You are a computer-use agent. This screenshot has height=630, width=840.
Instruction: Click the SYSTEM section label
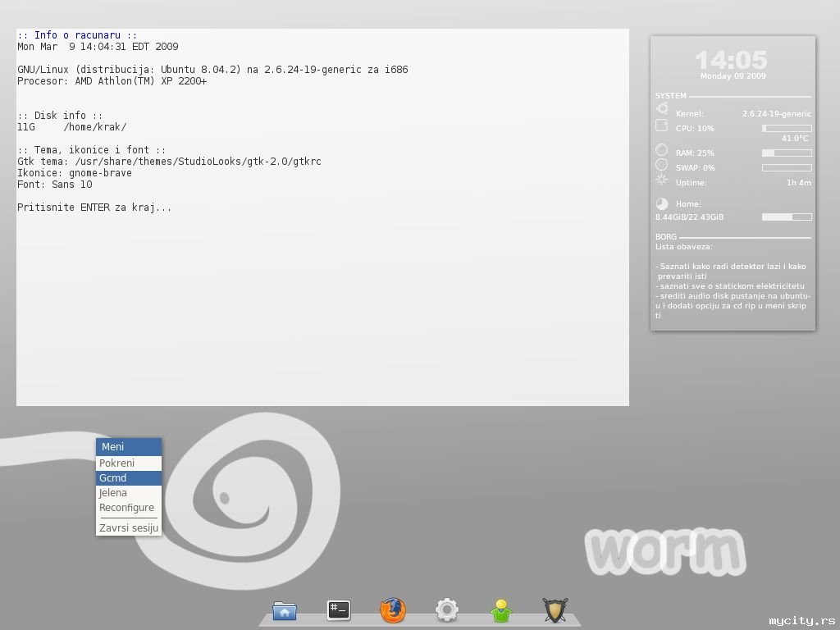point(670,96)
